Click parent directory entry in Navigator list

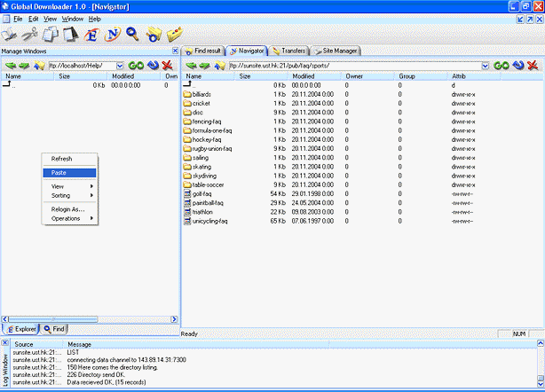tap(189, 85)
